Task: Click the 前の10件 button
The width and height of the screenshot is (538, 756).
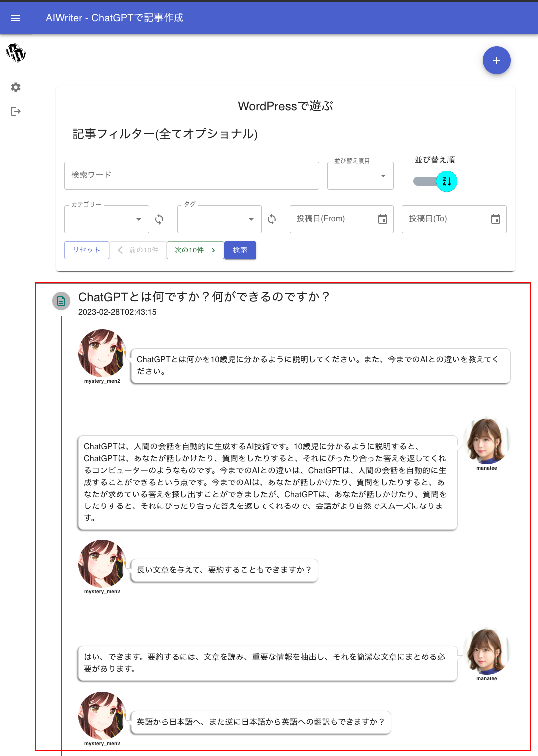Action: coord(138,250)
